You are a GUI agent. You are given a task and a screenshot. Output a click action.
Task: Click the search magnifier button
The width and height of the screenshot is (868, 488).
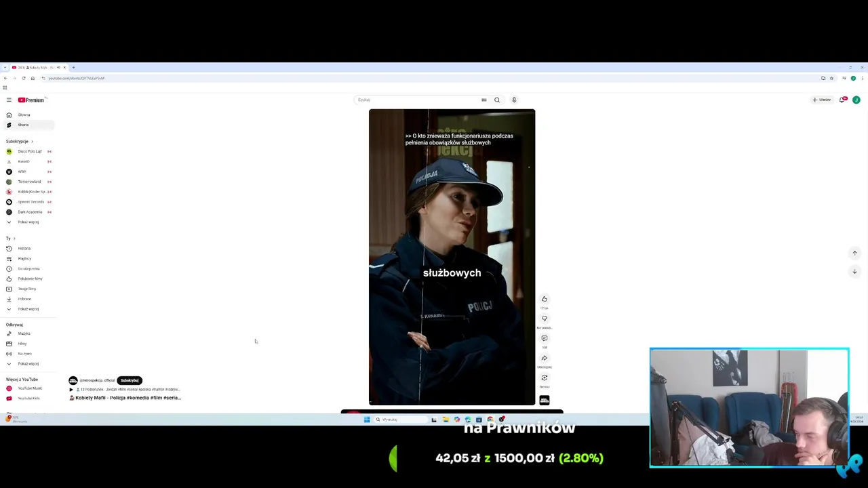coord(497,100)
